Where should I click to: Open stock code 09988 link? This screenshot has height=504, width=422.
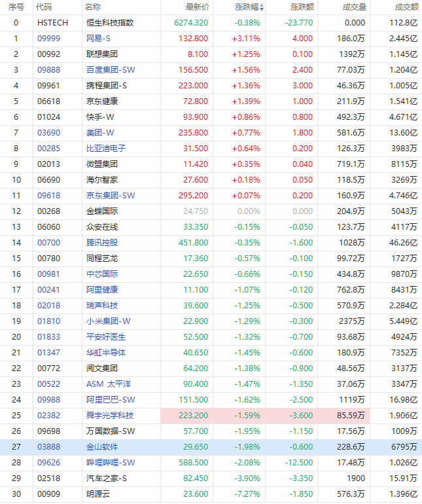click(48, 400)
